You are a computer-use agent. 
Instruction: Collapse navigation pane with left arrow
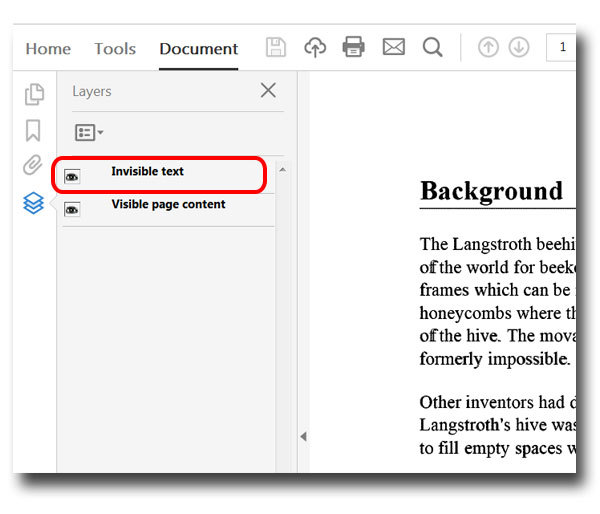(303, 437)
